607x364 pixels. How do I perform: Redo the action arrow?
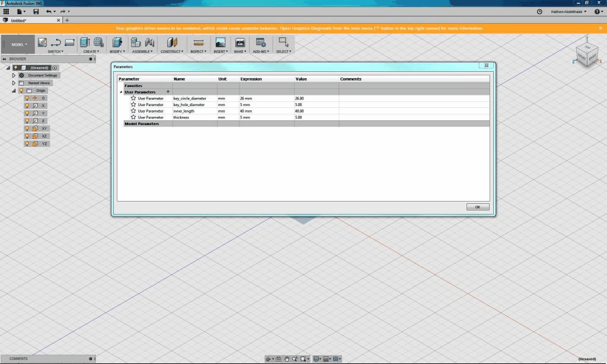pos(63,12)
